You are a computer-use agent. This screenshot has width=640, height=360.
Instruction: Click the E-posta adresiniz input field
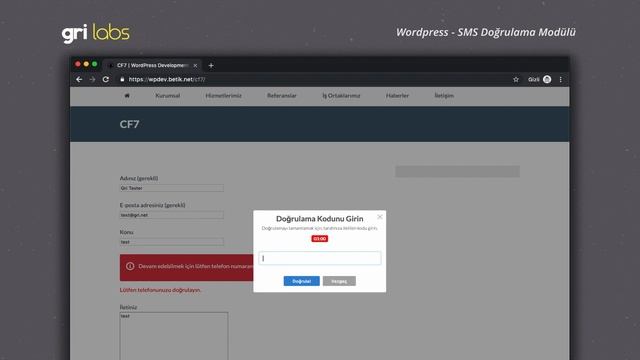click(x=171, y=215)
